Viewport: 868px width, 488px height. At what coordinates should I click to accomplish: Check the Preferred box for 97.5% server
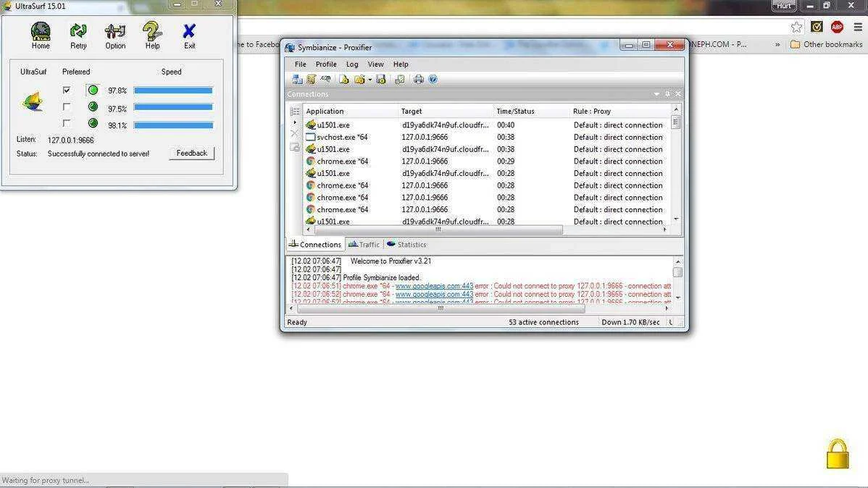[67, 106]
